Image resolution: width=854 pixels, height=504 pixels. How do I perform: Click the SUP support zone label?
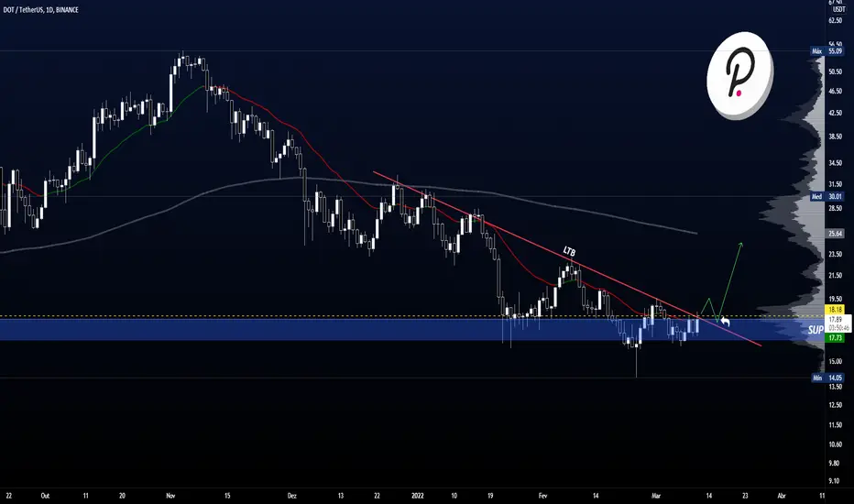(816, 330)
